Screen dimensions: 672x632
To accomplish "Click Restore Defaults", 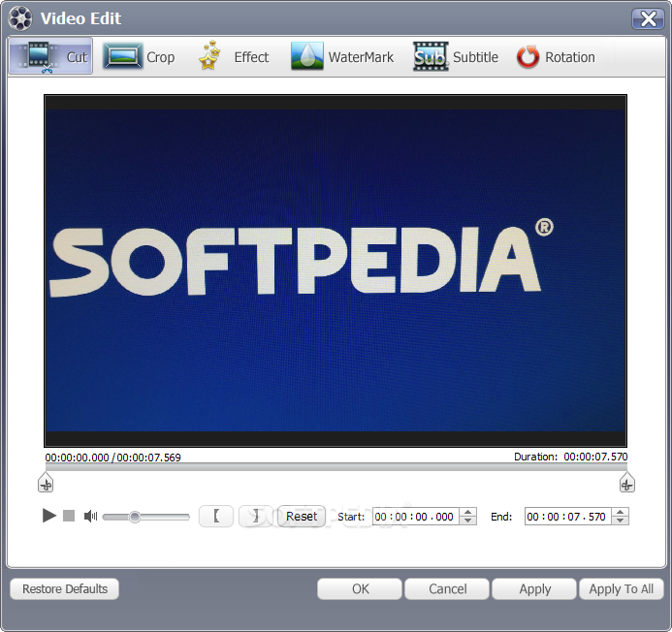I will [x=65, y=588].
